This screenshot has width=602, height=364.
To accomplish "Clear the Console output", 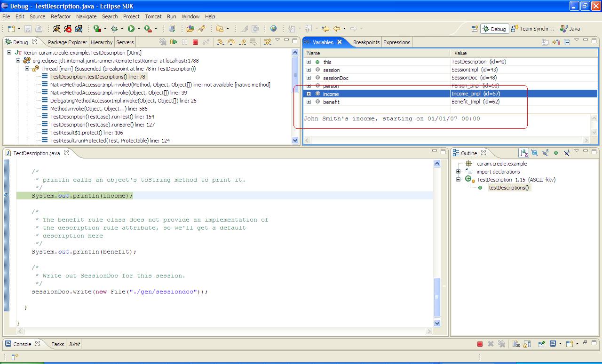I will pyautogui.click(x=516, y=344).
